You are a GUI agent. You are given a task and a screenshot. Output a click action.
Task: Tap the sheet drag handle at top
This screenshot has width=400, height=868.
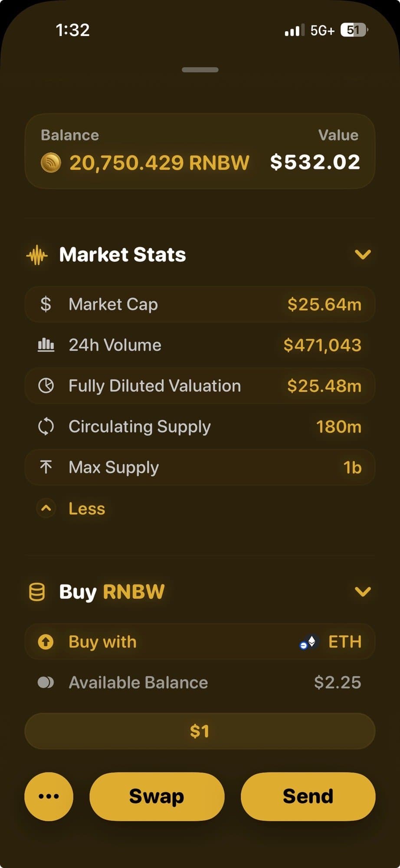[200, 70]
